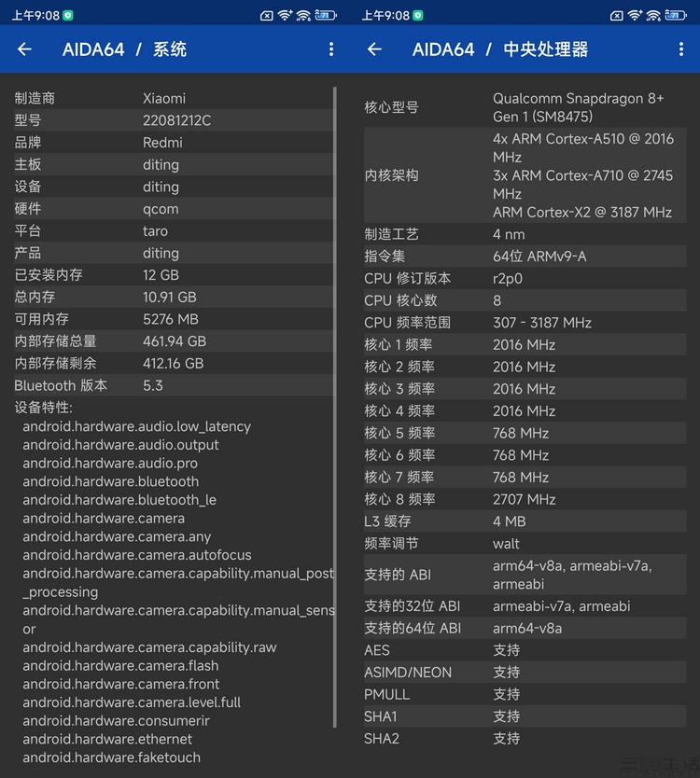Select the 内部存储剩余 412.16 GB row
Image resolution: width=700 pixels, height=778 pixels.
[x=173, y=363]
